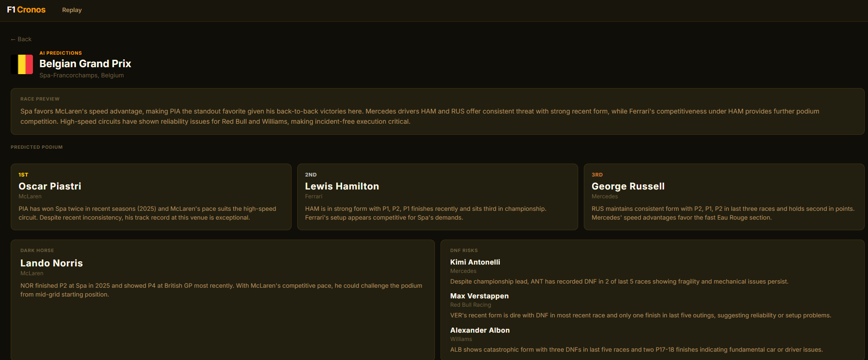Select the 3rd place George Russell card
The image size is (868, 360).
click(724, 197)
